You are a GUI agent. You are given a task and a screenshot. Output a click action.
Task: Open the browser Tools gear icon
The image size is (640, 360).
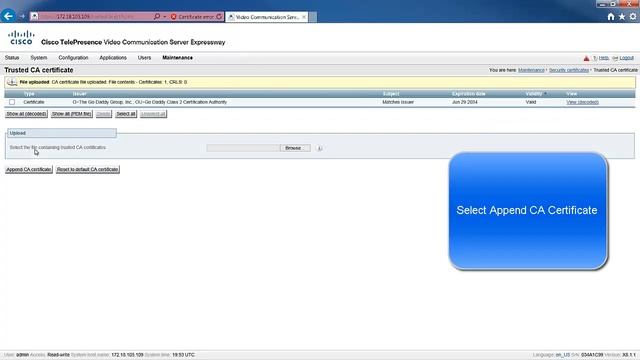pos(633,16)
